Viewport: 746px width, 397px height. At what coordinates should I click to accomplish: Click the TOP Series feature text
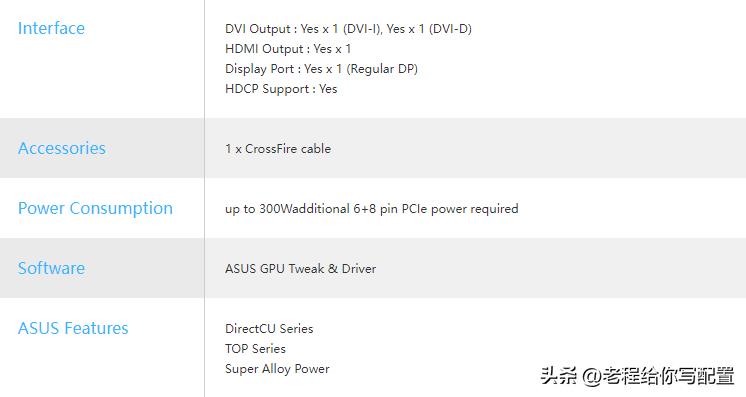pyautogui.click(x=255, y=349)
